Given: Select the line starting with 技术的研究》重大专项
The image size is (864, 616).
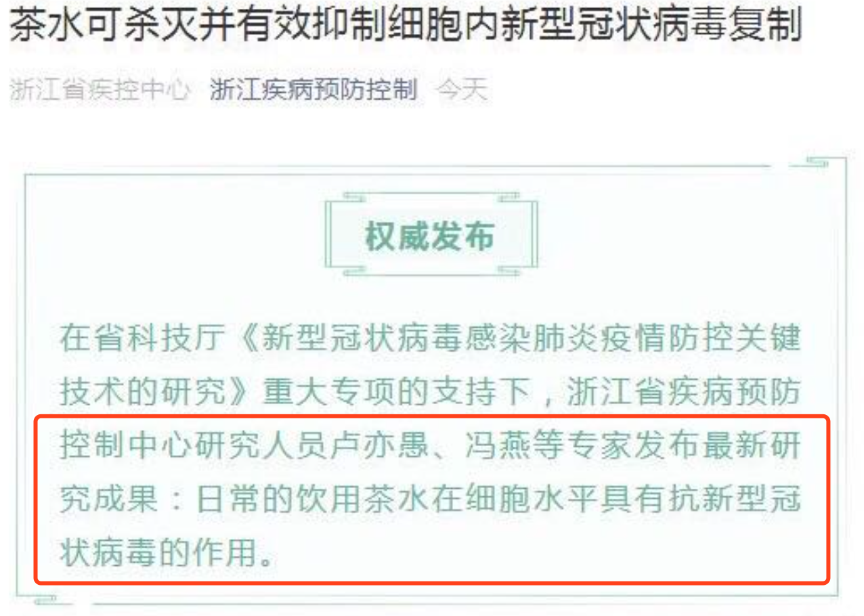Looking at the screenshot, I should [431, 393].
